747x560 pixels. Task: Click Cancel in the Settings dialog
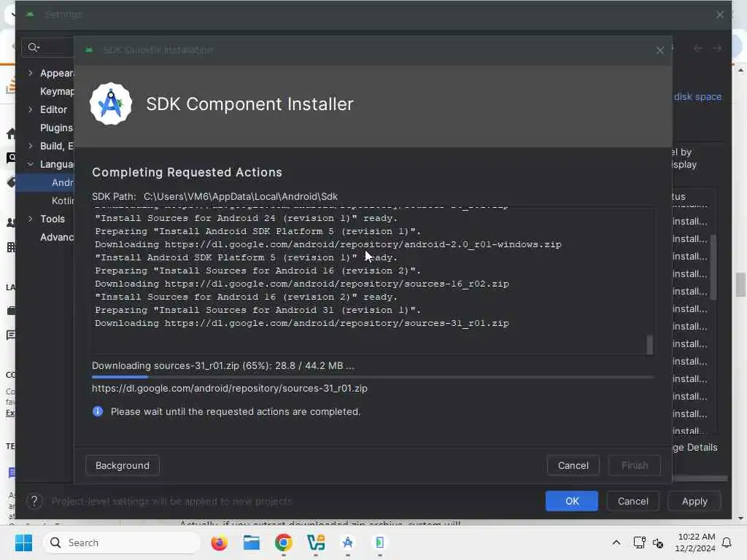pyautogui.click(x=632, y=501)
